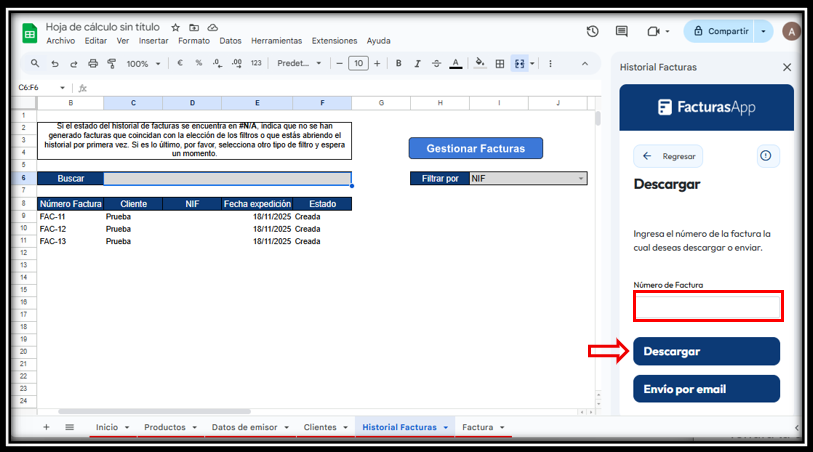
Task: Click the info alert icon in sidebar
Action: (765, 156)
